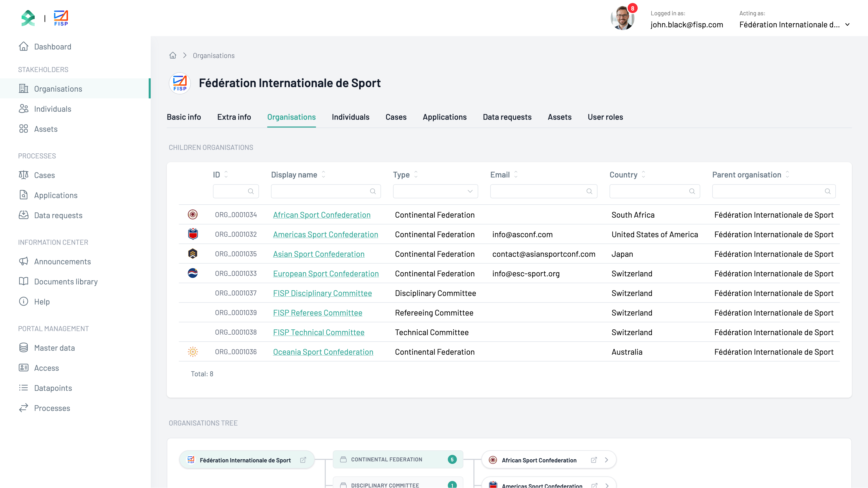The image size is (868, 488).
Task: Click the user avatar with notification badge
Action: 623,18
